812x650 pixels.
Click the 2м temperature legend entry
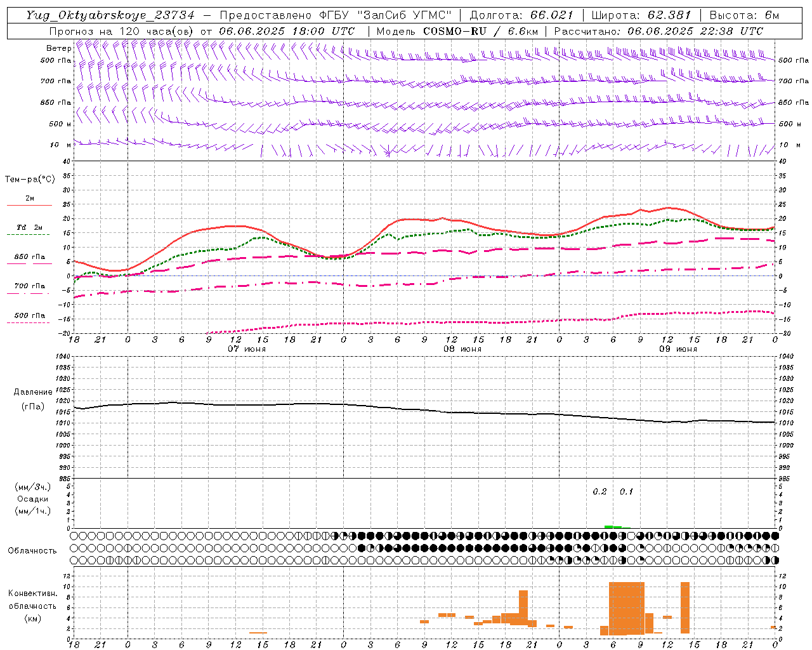tap(30, 199)
